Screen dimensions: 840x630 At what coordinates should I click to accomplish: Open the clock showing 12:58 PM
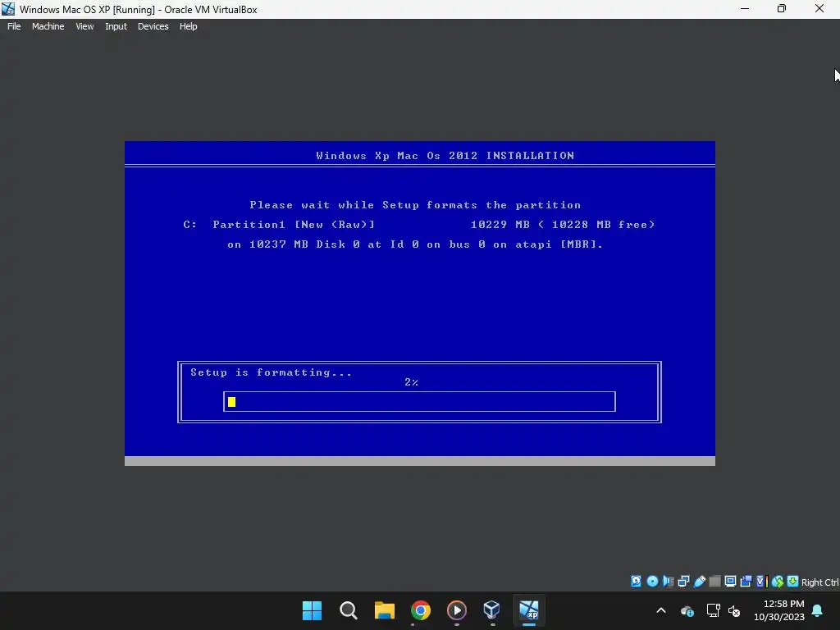pyautogui.click(x=779, y=610)
